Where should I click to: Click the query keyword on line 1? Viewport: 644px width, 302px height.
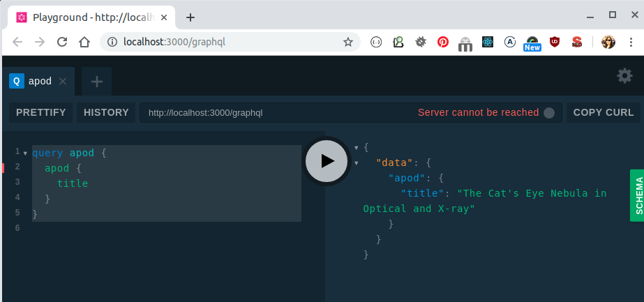[x=47, y=153]
